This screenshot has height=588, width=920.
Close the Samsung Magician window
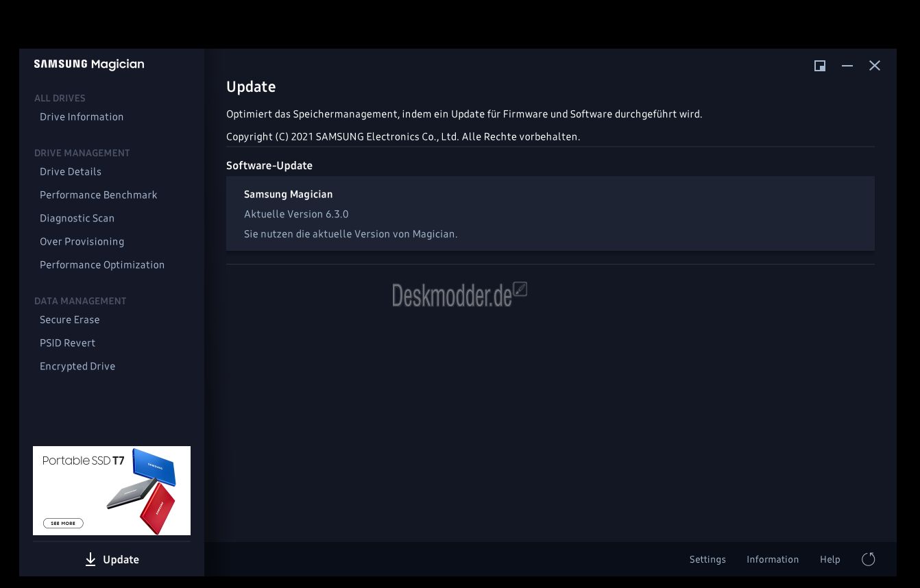pyautogui.click(x=875, y=66)
